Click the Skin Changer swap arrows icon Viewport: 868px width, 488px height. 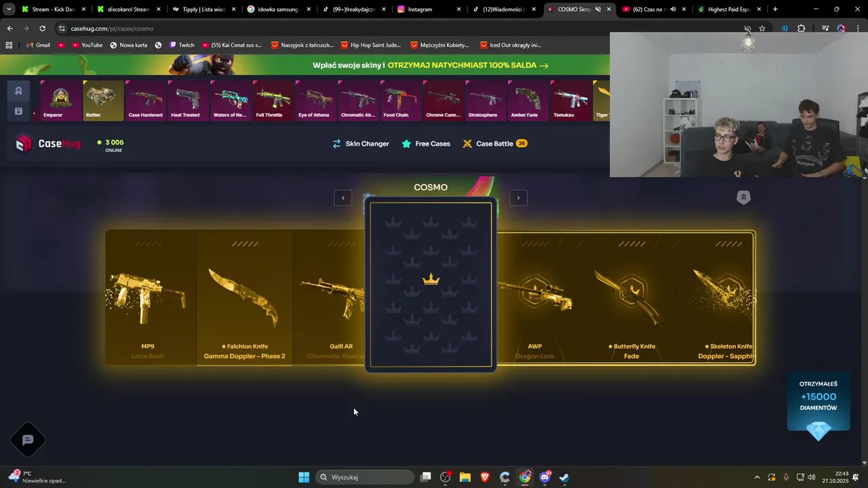pyautogui.click(x=336, y=144)
